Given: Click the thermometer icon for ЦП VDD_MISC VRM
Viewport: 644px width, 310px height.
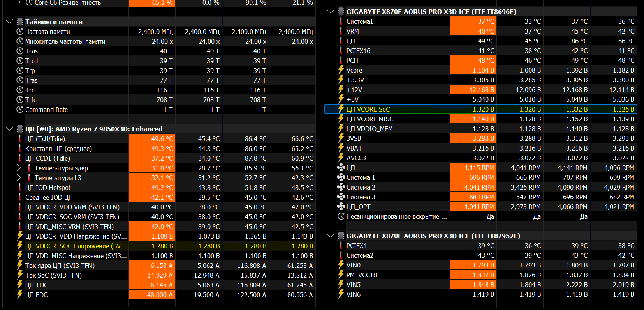Looking at the screenshot, I should pyautogui.click(x=20, y=227).
